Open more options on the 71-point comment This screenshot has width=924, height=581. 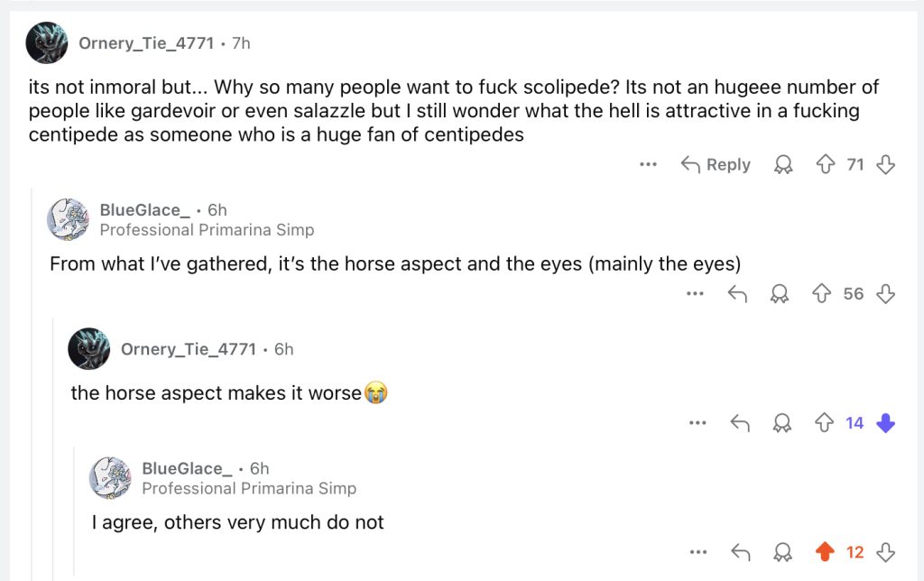click(647, 164)
